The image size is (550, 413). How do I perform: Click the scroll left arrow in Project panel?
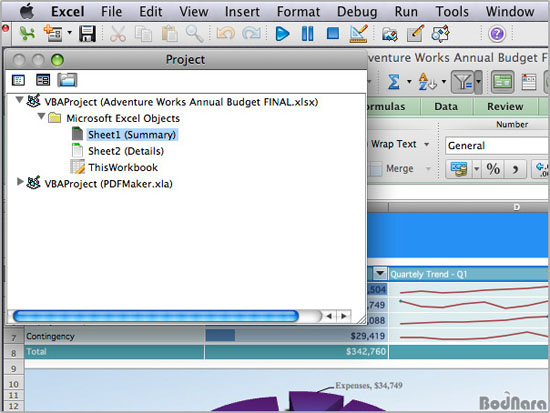(329, 316)
